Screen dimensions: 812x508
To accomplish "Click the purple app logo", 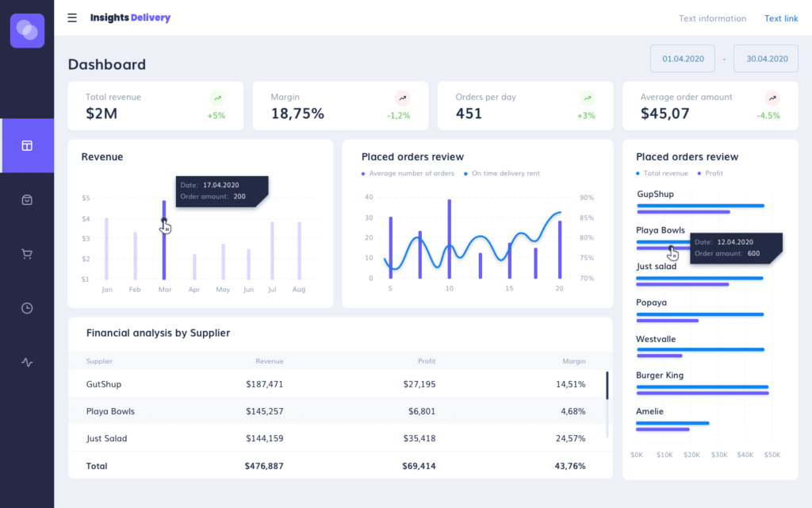I will pos(27,31).
